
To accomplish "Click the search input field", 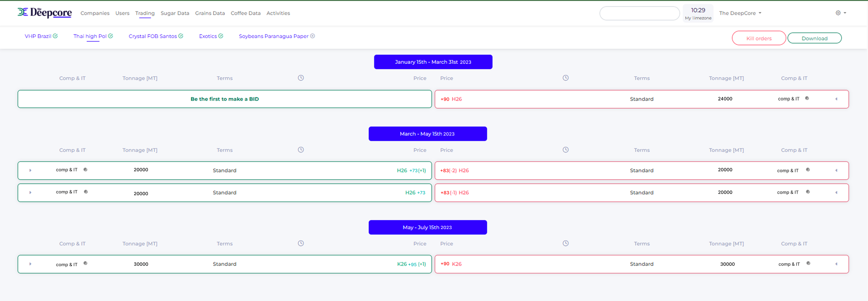I will (x=639, y=13).
